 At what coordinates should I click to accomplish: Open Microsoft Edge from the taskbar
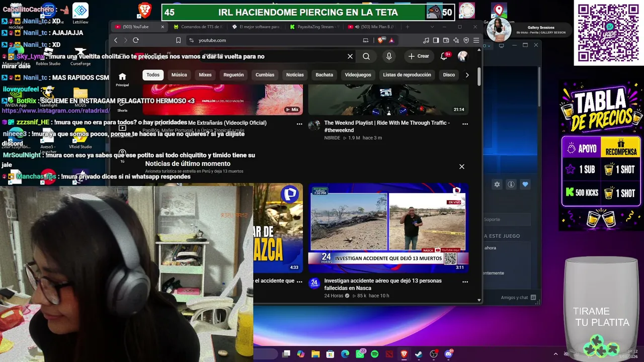click(x=345, y=354)
